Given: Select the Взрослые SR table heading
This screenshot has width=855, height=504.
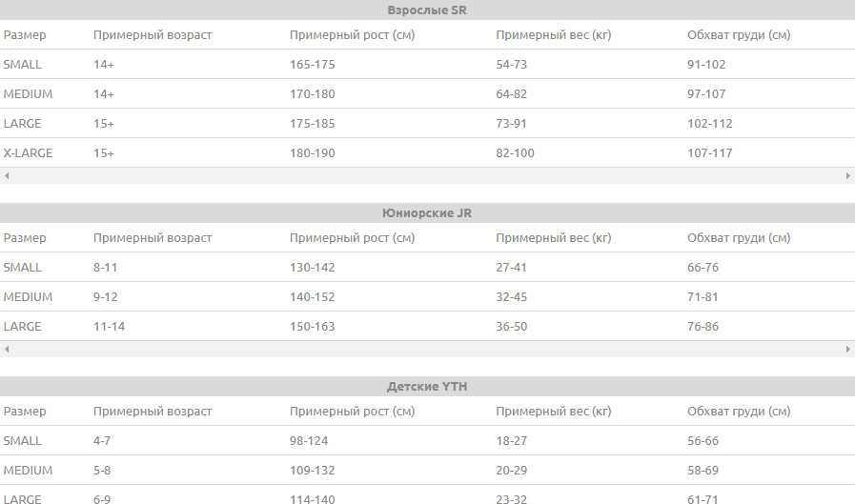Looking at the screenshot, I should [x=427, y=10].
